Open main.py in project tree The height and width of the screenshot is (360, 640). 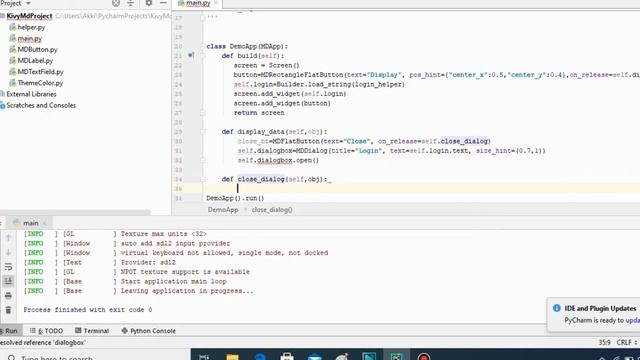click(x=29, y=38)
